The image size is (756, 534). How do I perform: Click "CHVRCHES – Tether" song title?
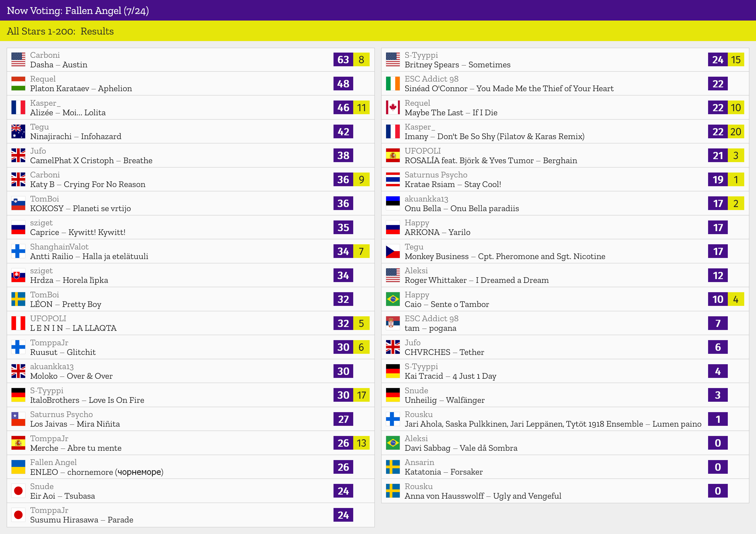pos(444,352)
